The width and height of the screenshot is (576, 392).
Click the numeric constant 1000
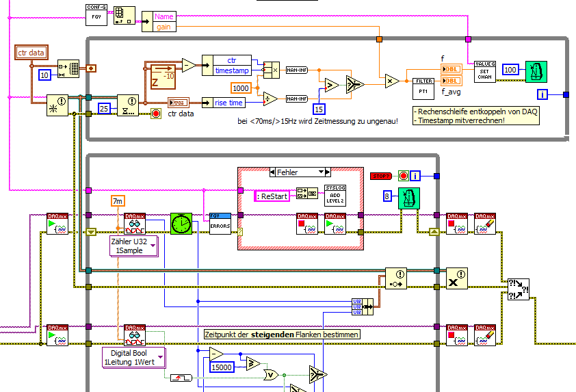click(x=241, y=88)
